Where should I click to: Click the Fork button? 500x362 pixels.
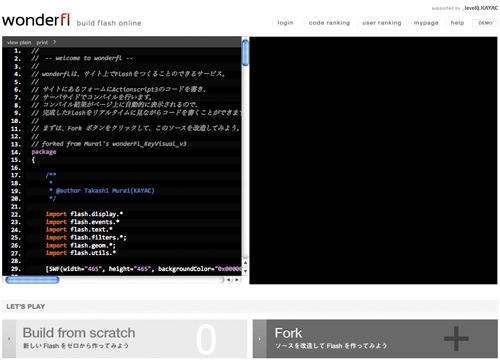[375, 339]
